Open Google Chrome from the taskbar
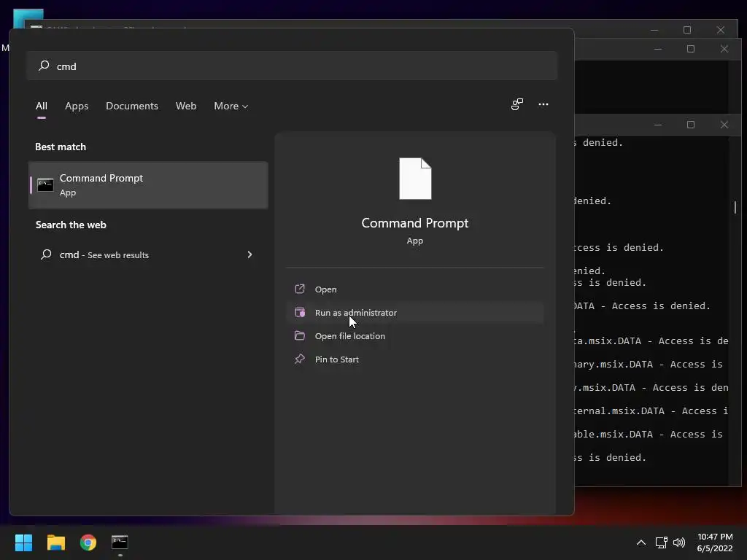 point(88,542)
